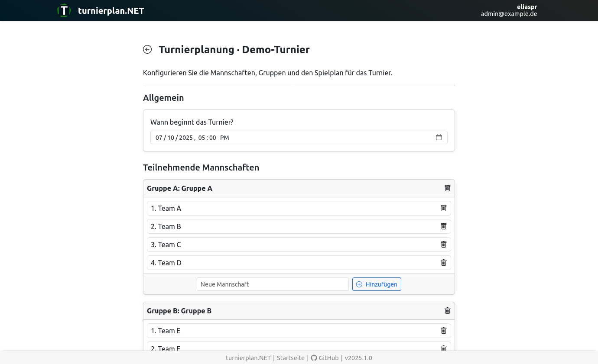The height and width of the screenshot is (364, 598).
Task: Click the admin@example.de email text
Action: 509,14
